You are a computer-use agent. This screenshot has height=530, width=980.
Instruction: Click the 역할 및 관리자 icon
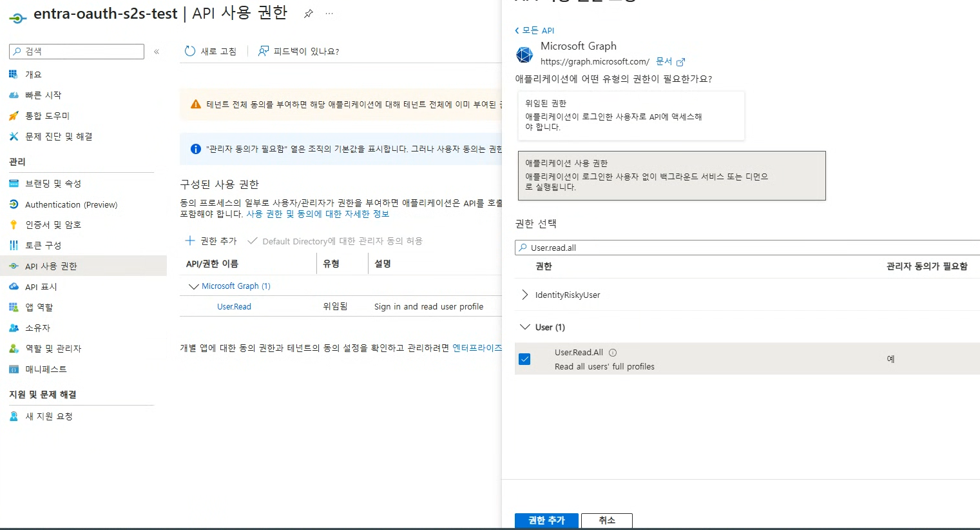coord(14,348)
